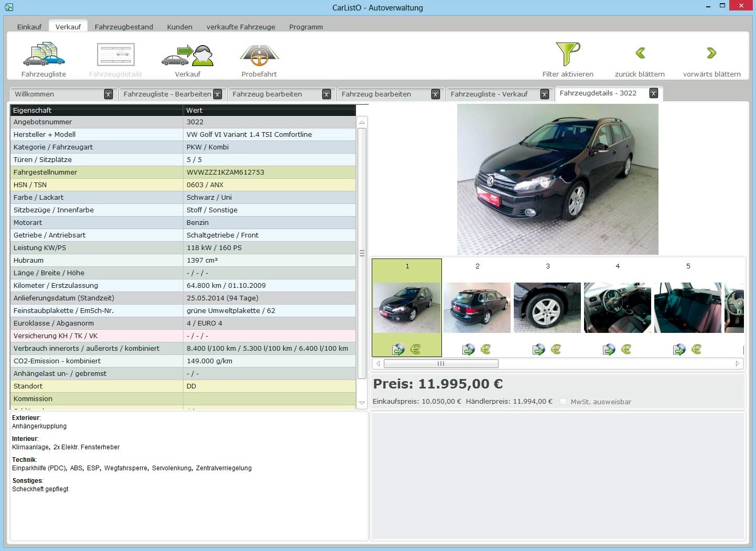Open the Kunden menu tab
Image resolution: width=756 pixels, height=551 pixels.
[179, 27]
